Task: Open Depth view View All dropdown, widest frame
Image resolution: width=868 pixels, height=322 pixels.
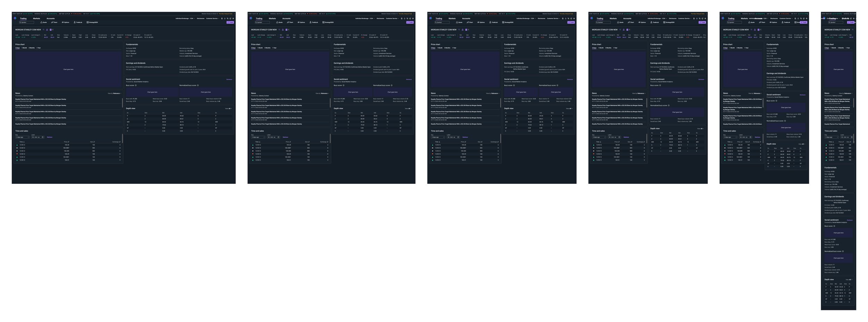Action: (228, 109)
